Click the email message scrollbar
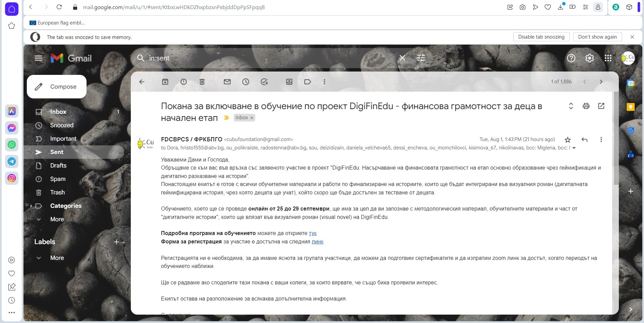 [x=616, y=138]
